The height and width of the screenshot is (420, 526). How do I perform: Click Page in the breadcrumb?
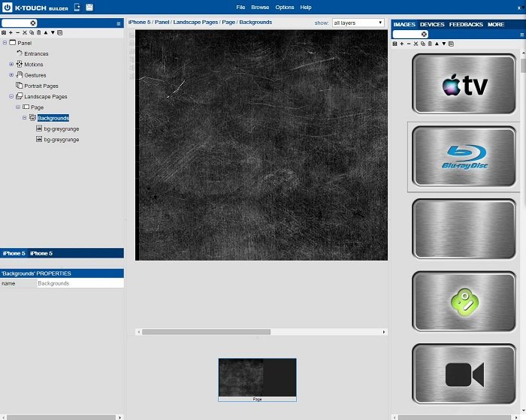[228, 22]
